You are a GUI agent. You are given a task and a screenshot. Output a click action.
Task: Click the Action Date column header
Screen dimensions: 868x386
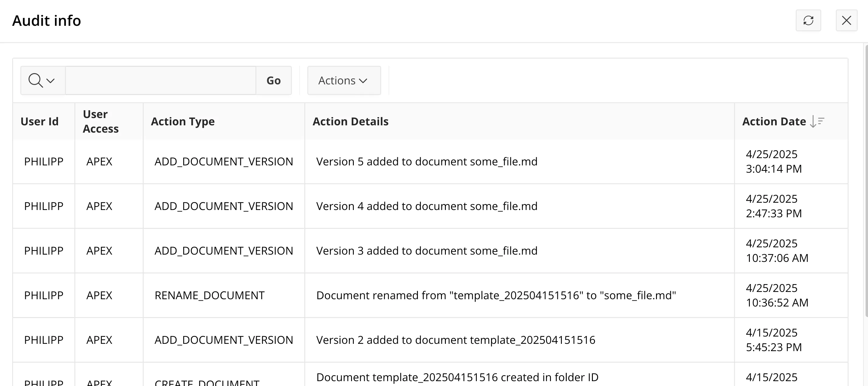click(774, 121)
